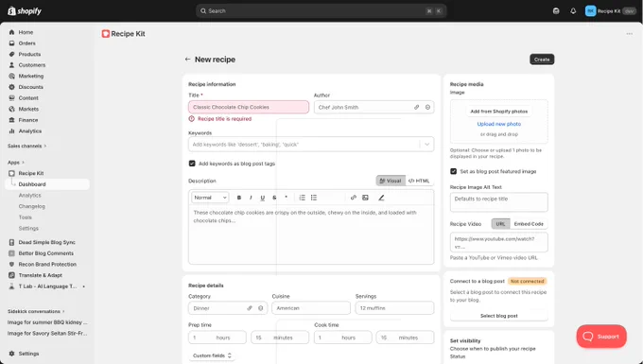Toggle strikethrough formatting in description editor
643x364 pixels.
coord(274,198)
